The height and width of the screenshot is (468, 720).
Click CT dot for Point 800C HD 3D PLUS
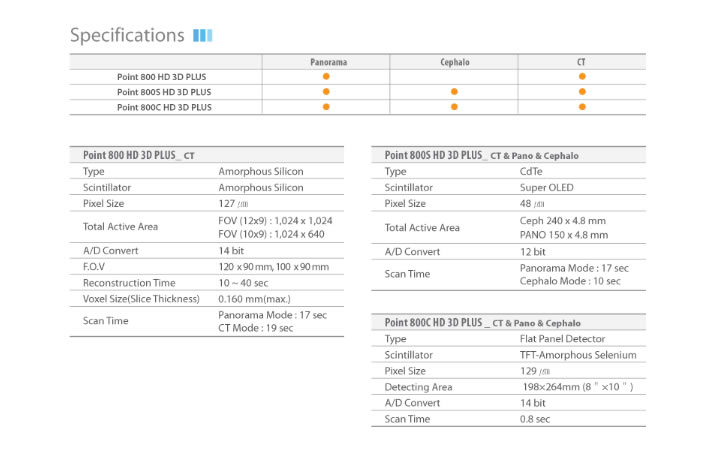(x=582, y=107)
